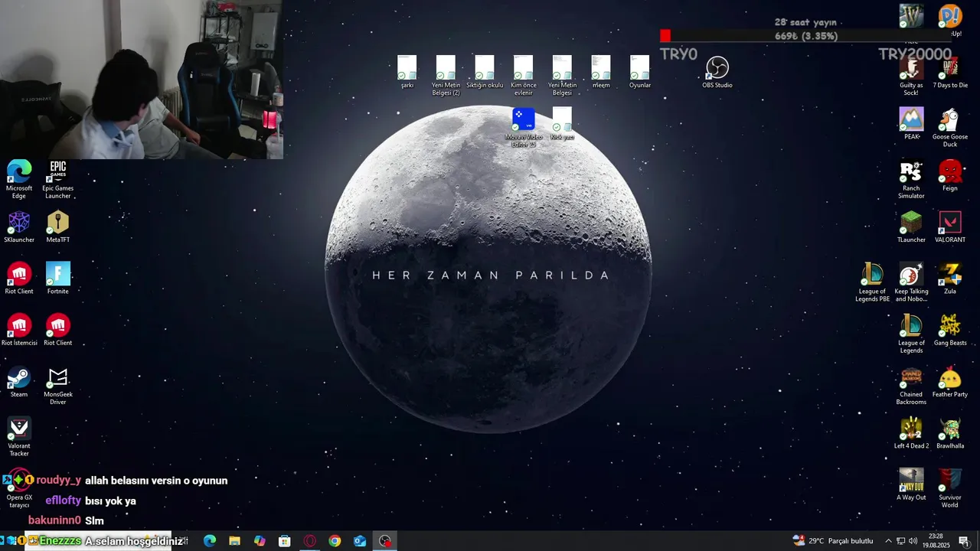Select the League of Legends PBE icon
The width and height of the screenshot is (980, 551).
(x=872, y=282)
